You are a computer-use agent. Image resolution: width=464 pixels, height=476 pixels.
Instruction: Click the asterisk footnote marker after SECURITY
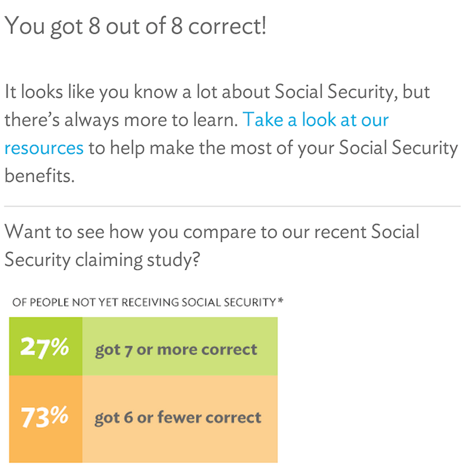point(280,300)
